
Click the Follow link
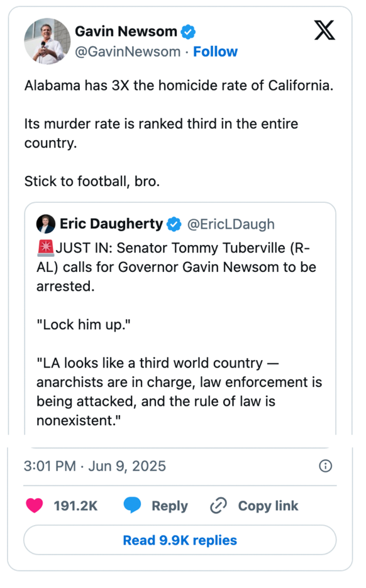(x=216, y=52)
